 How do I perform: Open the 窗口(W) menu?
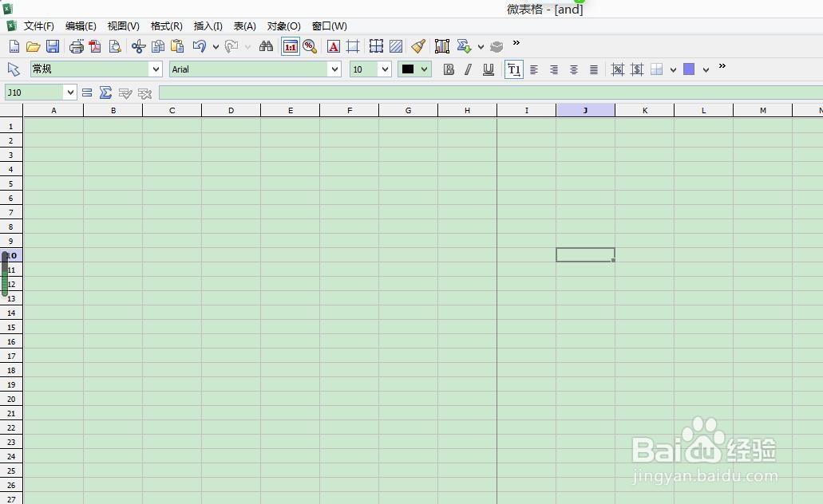[329, 26]
